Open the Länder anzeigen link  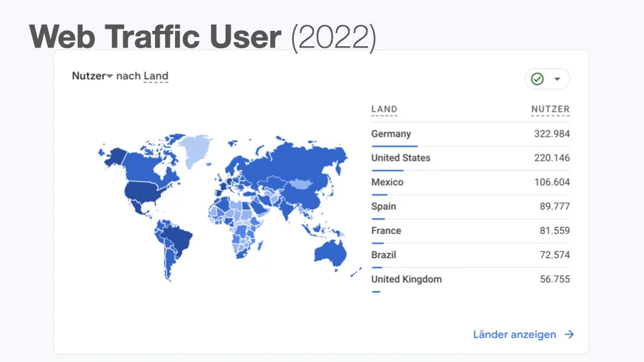[515, 335]
